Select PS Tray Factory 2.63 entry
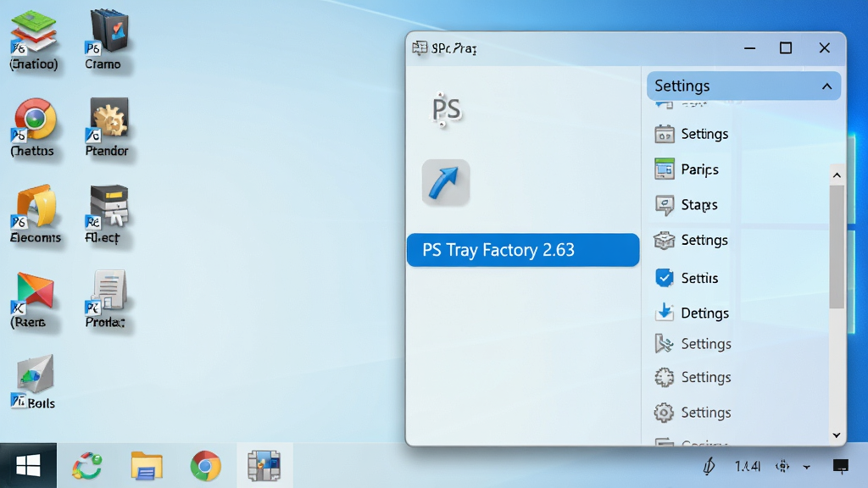Viewport: 868px width, 488px height. [x=523, y=250]
